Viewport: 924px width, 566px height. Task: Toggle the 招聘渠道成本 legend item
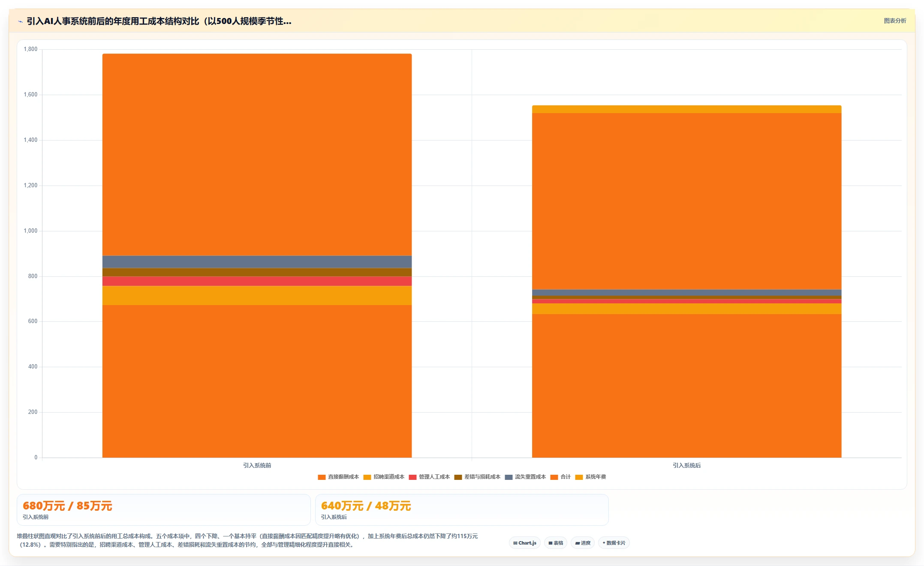pos(384,477)
